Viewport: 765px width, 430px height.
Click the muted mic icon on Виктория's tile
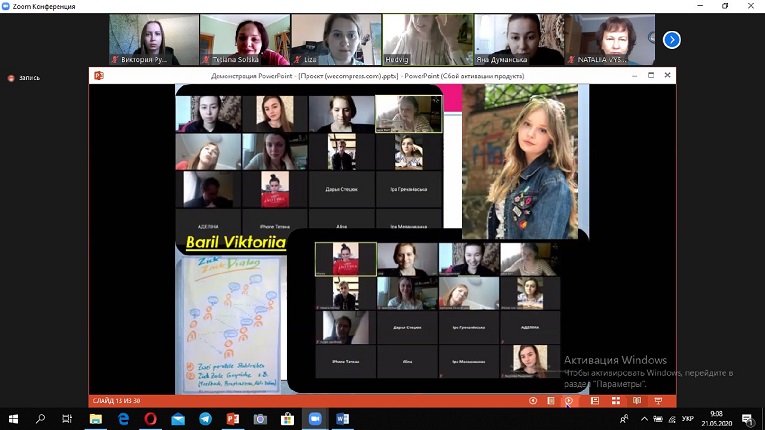tap(115, 60)
